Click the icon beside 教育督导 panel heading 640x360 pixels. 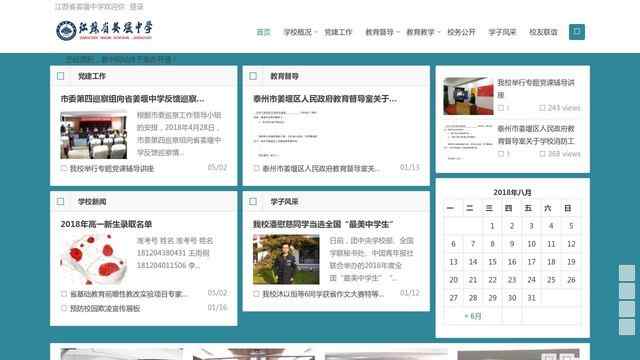click(253, 76)
